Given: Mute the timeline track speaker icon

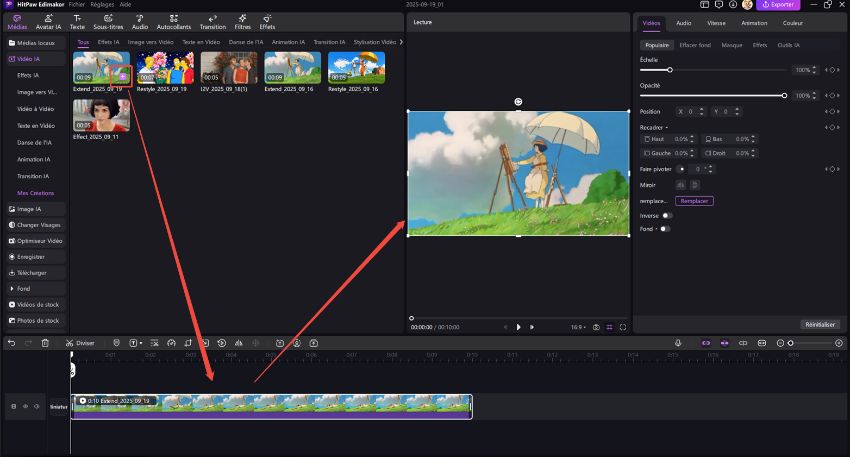Looking at the screenshot, I should pos(37,406).
